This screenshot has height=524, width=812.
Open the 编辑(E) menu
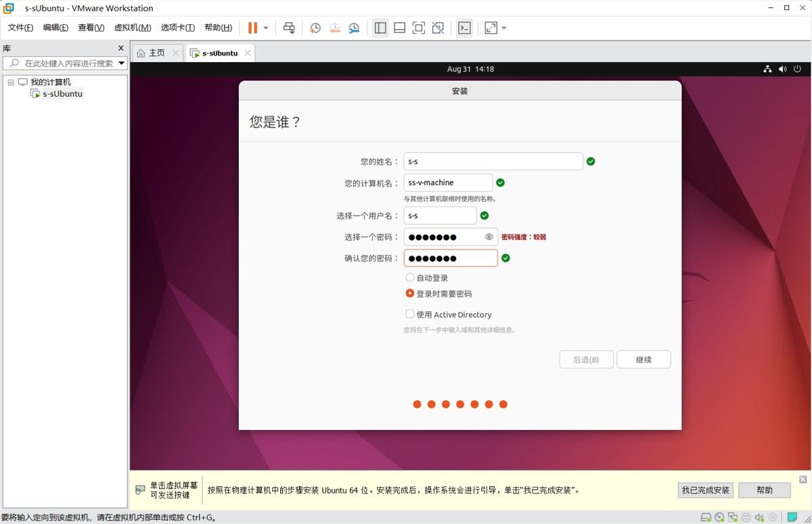pos(55,28)
